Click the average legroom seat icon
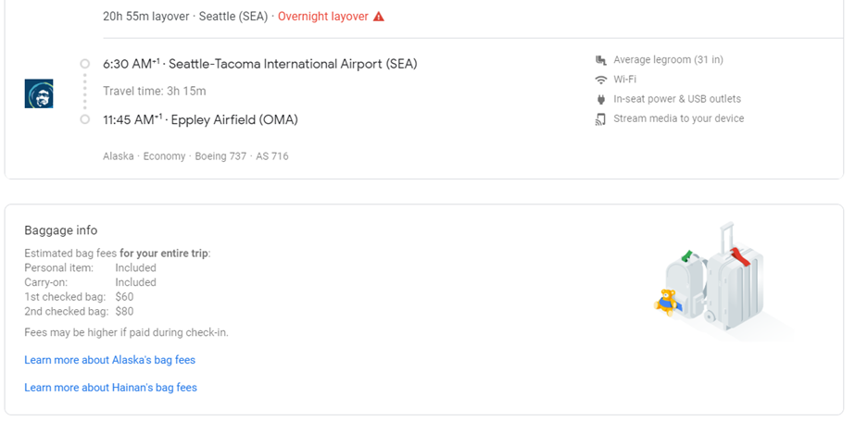The height and width of the screenshot is (421, 868). [600, 60]
